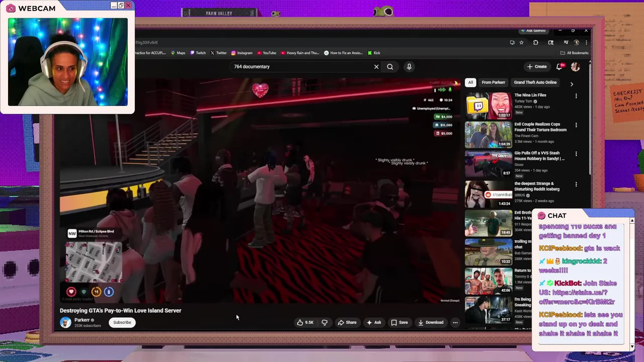Viewport: 644px width, 362px height.
Task: Open deepest Strange Reddit Iceberg thumbnail
Action: [x=489, y=194]
